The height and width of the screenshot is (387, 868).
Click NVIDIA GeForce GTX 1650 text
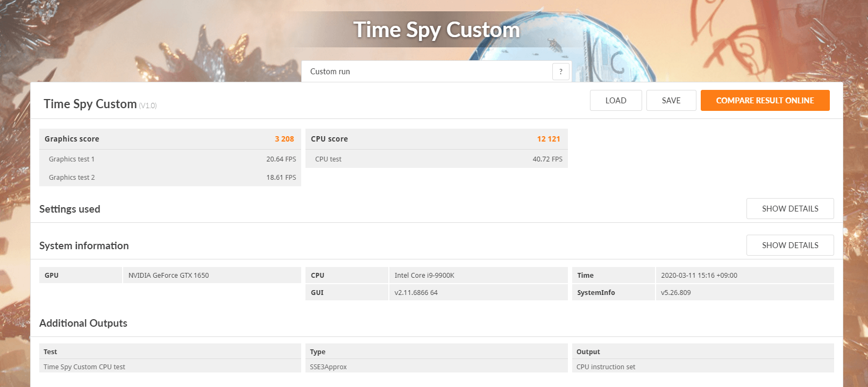pos(168,275)
